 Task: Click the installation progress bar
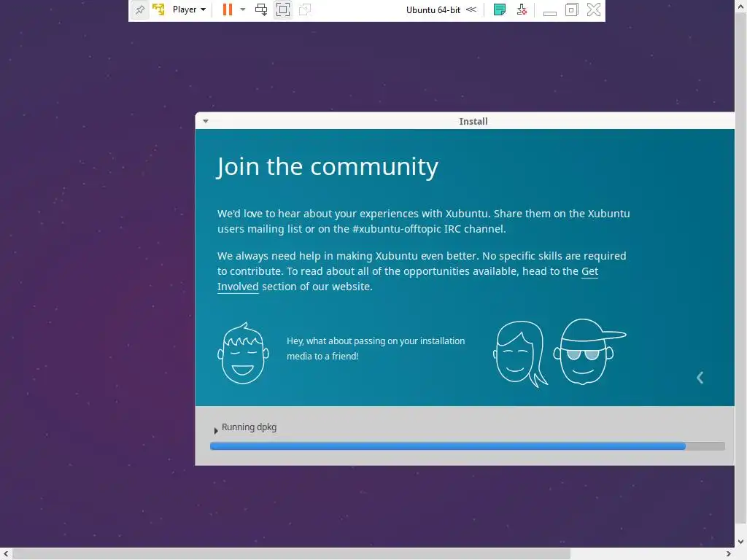click(468, 446)
